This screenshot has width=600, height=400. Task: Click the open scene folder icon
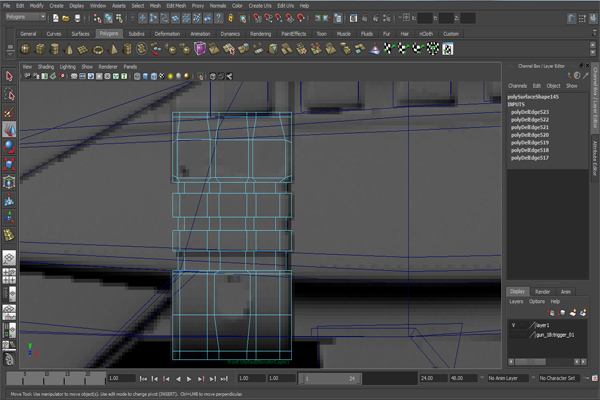coord(66,18)
